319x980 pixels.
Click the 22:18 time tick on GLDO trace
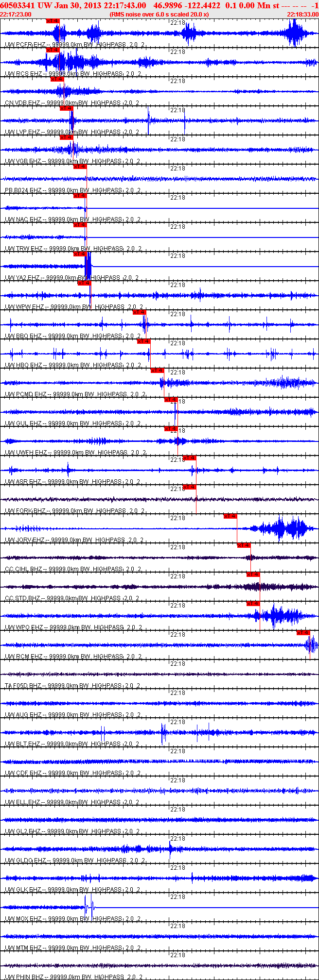coord(177,839)
